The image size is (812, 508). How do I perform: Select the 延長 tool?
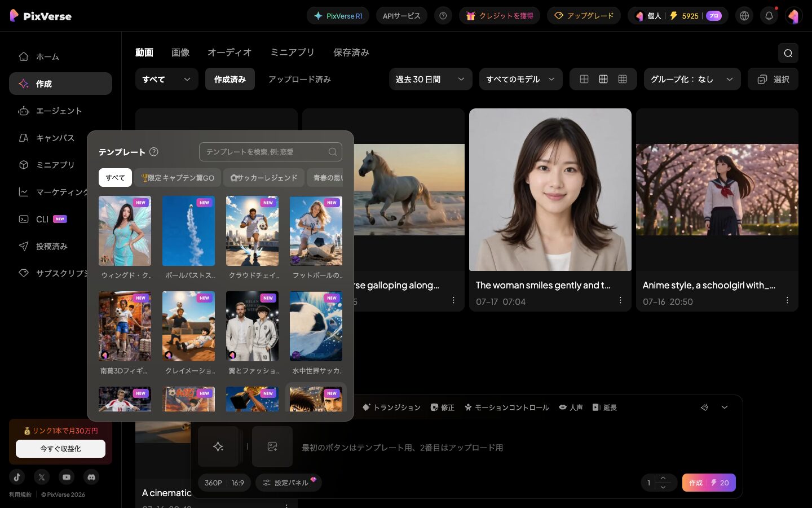click(604, 408)
